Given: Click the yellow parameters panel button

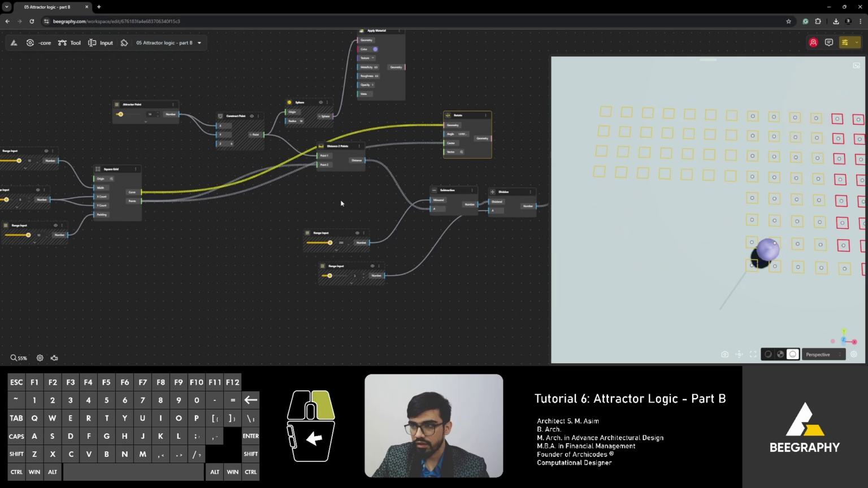Looking at the screenshot, I should [845, 42].
